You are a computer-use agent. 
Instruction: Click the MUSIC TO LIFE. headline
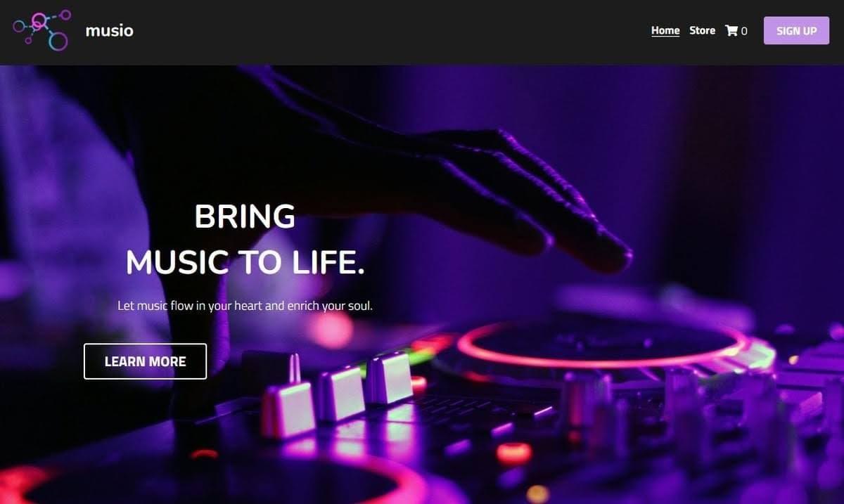tap(245, 262)
